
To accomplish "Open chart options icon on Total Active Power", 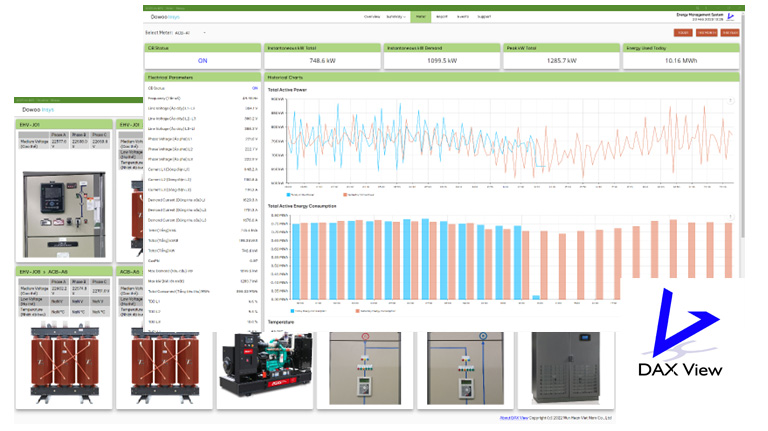I will coord(731,101).
